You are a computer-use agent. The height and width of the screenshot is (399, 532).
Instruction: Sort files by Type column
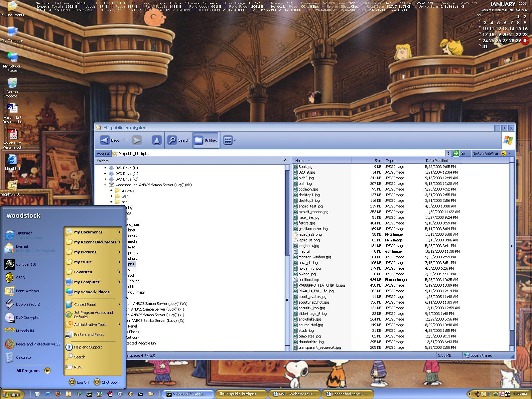click(x=403, y=161)
